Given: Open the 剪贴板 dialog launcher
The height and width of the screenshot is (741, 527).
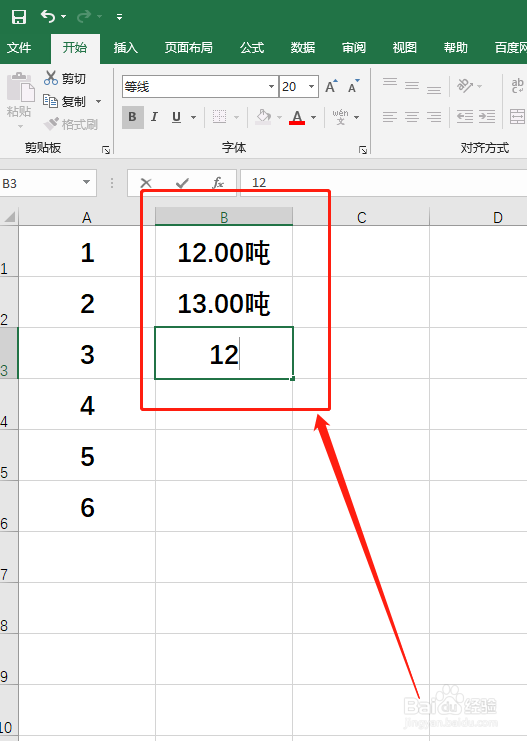Looking at the screenshot, I should [x=106, y=150].
